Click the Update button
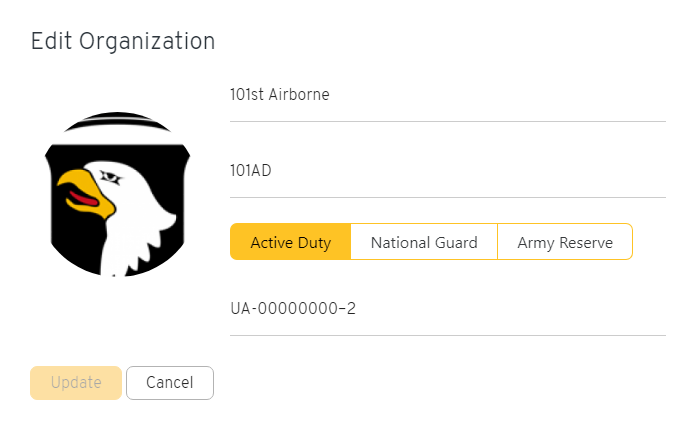 coord(76,383)
